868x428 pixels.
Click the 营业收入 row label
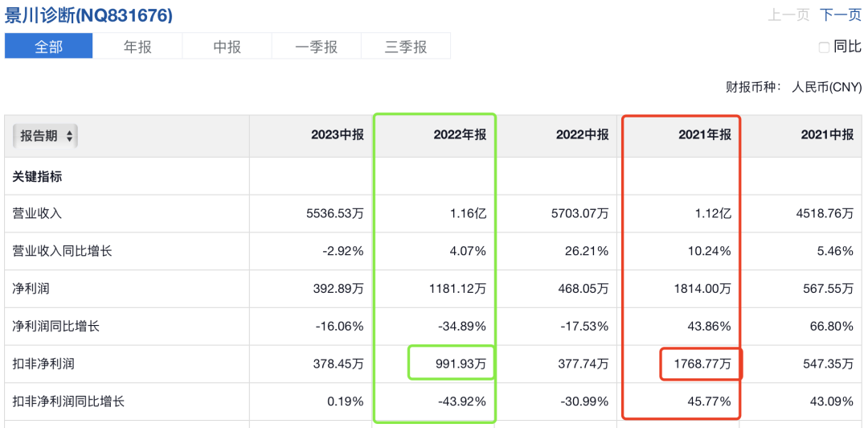click(37, 213)
